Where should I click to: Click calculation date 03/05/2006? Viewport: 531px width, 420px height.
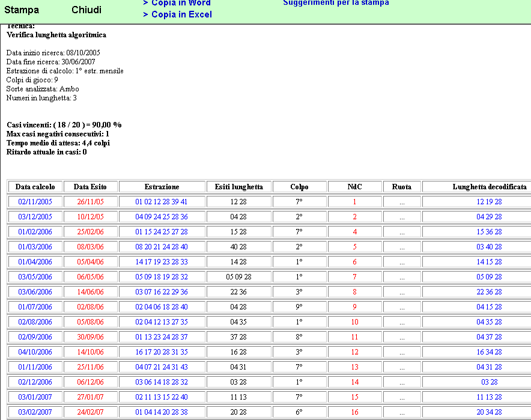coord(35,277)
